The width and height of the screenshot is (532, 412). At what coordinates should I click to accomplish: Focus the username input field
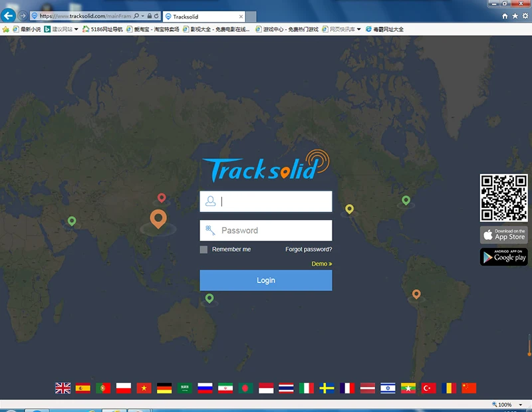point(266,201)
